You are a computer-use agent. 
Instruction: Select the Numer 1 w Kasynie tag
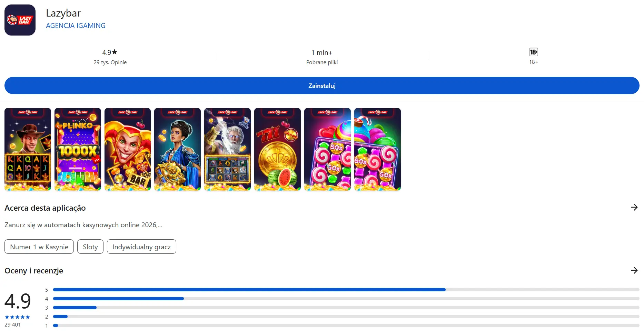39,247
